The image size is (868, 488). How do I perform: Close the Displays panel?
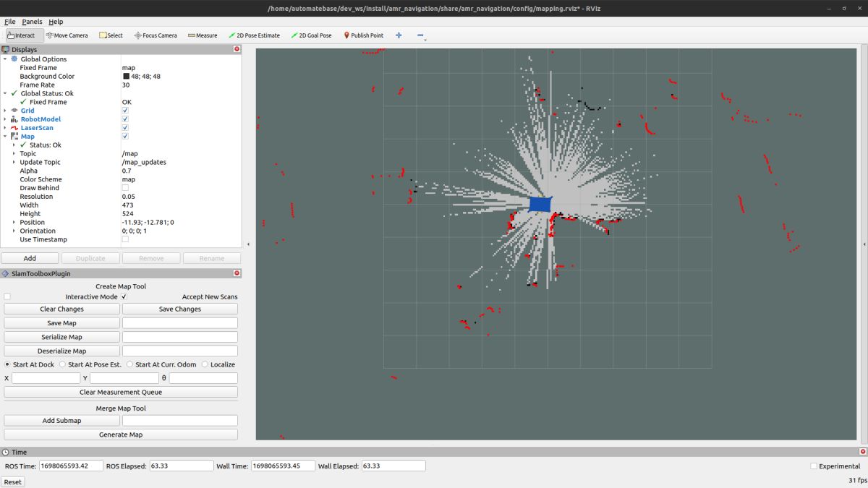(x=237, y=49)
